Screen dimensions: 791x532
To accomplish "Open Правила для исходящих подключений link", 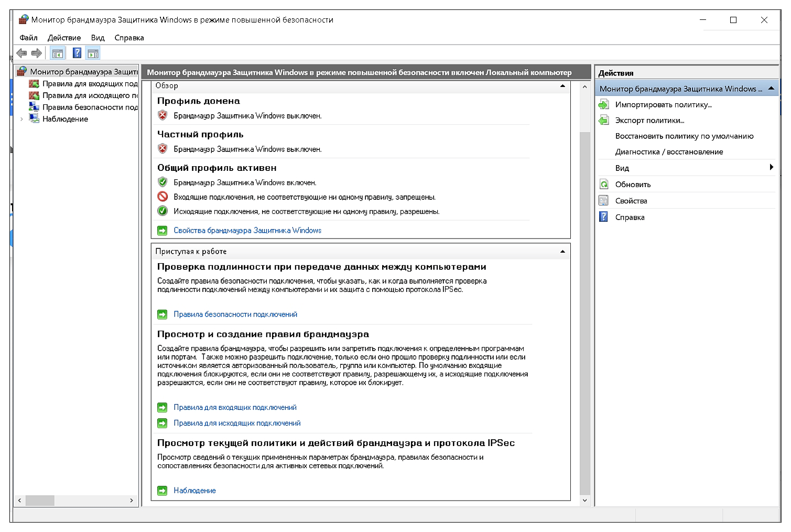I will click(x=237, y=423).
